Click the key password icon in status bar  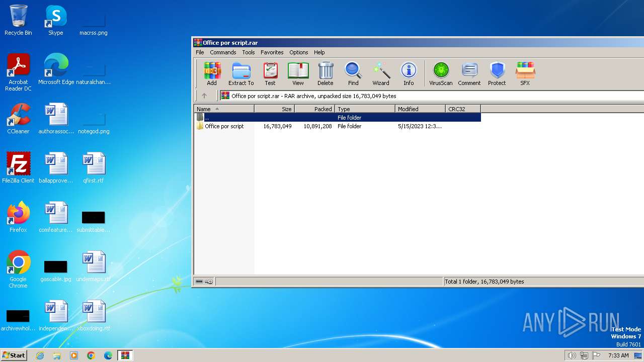coord(209,282)
